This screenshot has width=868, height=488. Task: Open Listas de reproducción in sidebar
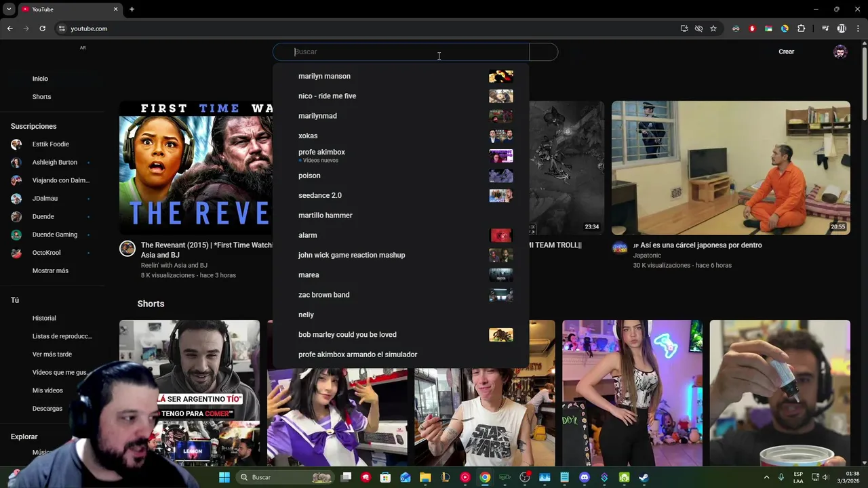point(62,336)
